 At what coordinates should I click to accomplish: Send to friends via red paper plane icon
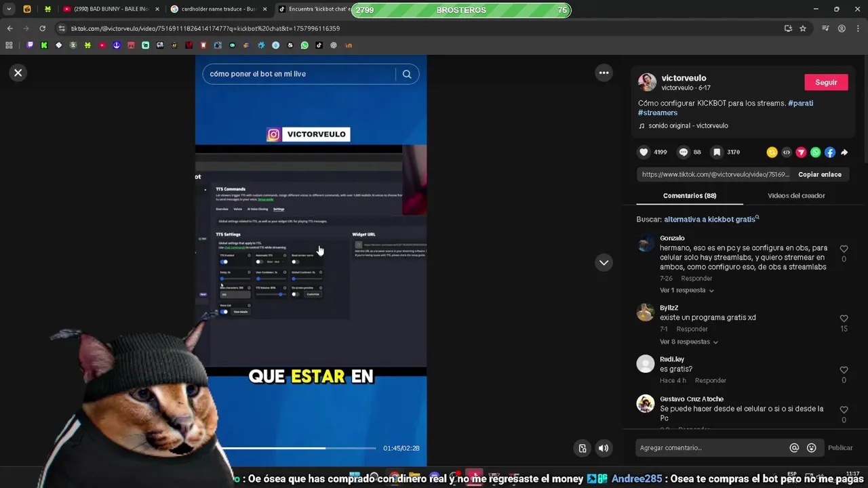pyautogui.click(x=801, y=152)
